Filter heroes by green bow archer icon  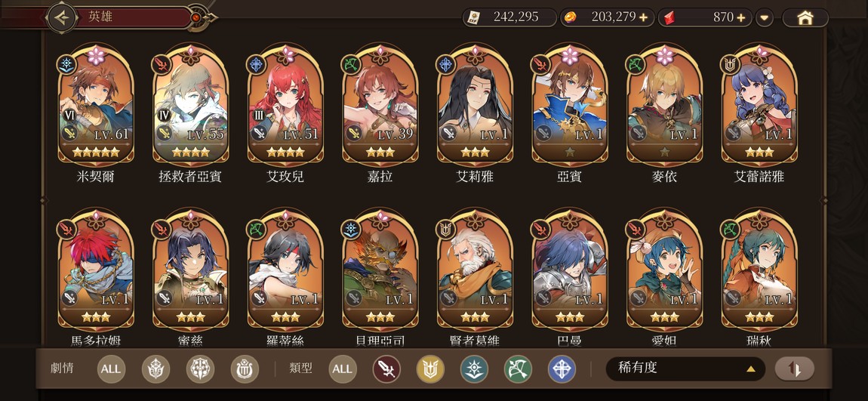(x=518, y=369)
